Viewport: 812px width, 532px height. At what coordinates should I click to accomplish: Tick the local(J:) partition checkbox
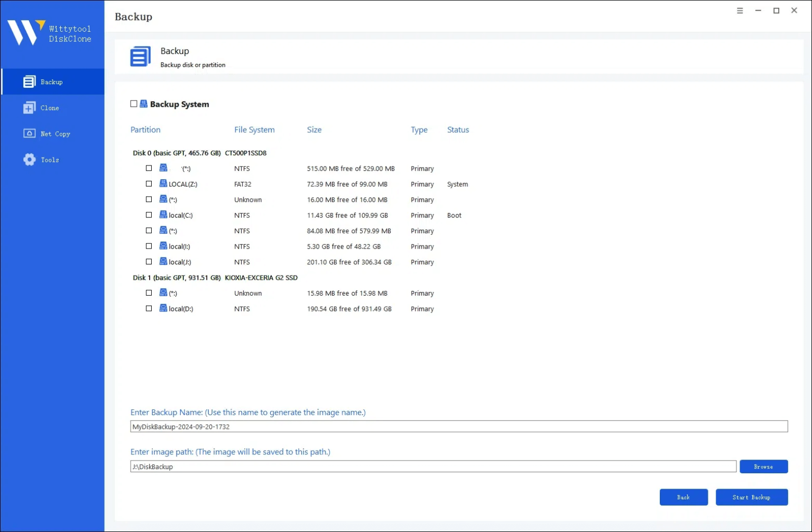(149, 262)
